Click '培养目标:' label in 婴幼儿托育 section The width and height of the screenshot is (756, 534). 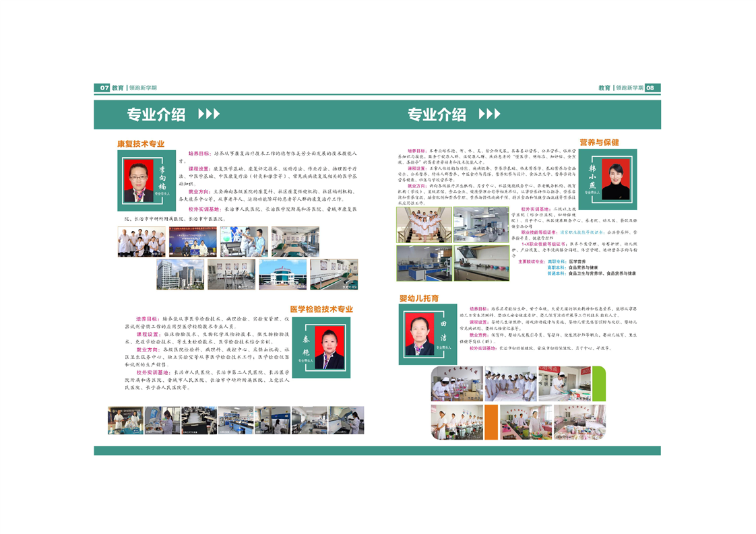(x=480, y=308)
